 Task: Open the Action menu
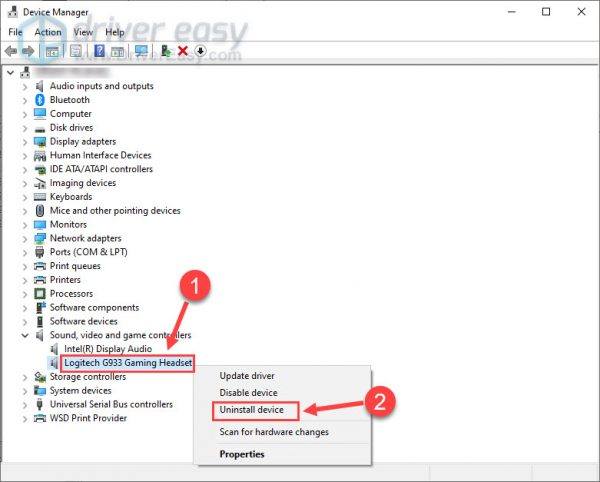point(48,32)
